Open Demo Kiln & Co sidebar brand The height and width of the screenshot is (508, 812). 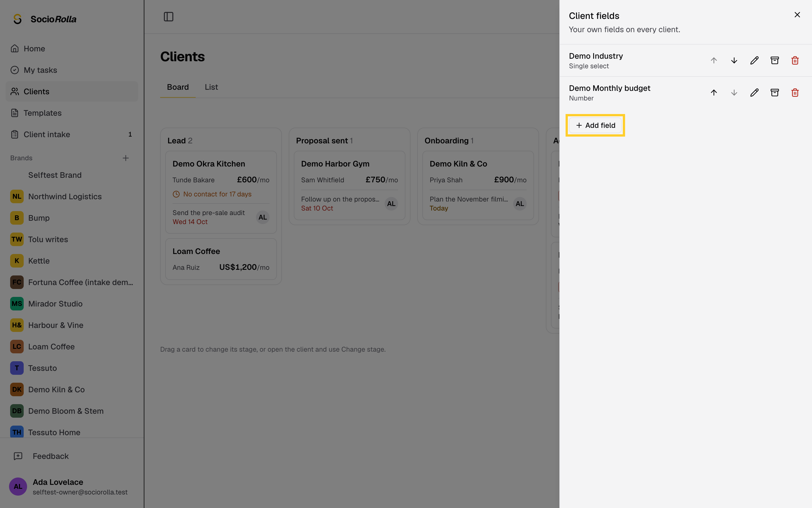click(x=72, y=389)
